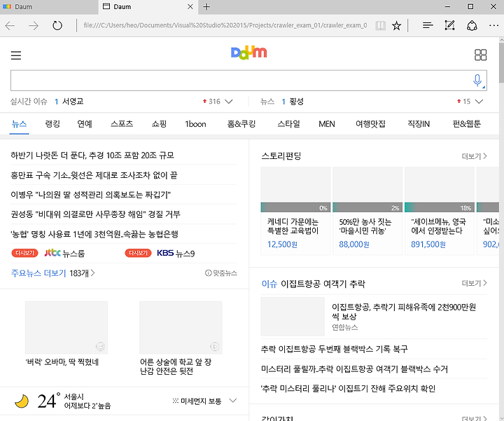Open 이집트항공 추락기 피해유족 보상 article
504x421 pixels.
[x=404, y=312]
